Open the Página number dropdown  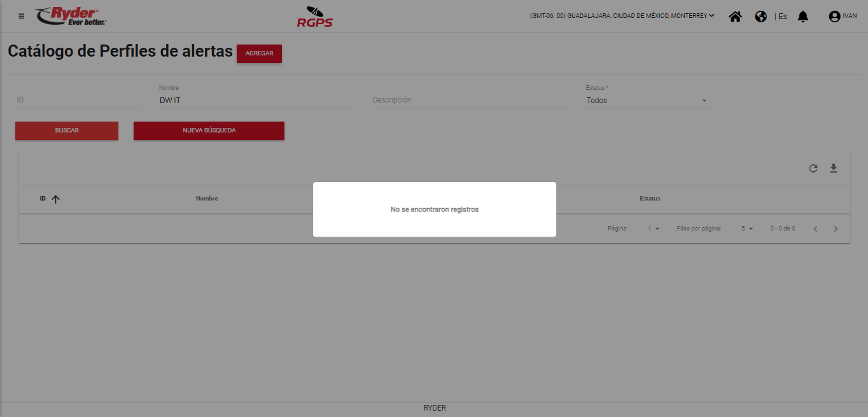(653, 229)
